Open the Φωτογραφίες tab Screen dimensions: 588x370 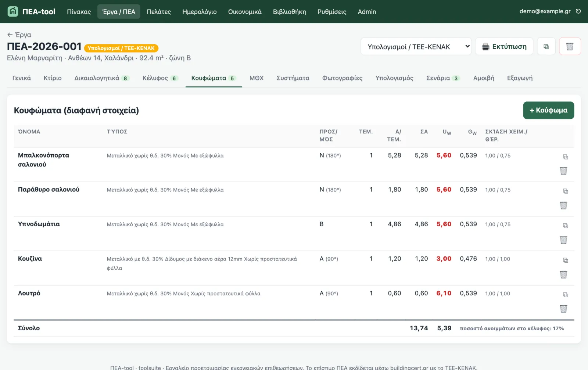(342, 78)
